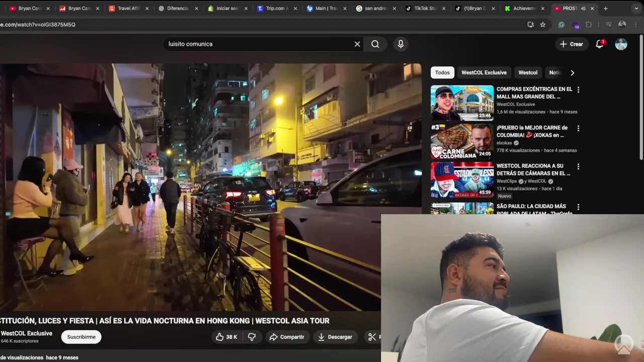
Task: Mute the playing YouTube tab's speaker icon
Action: [583, 9]
